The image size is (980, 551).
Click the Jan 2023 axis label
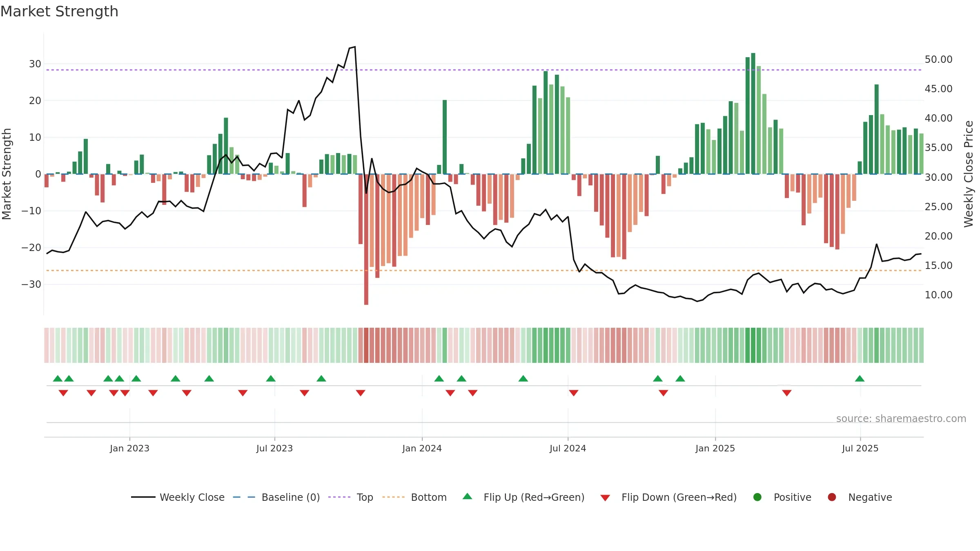(x=129, y=448)
